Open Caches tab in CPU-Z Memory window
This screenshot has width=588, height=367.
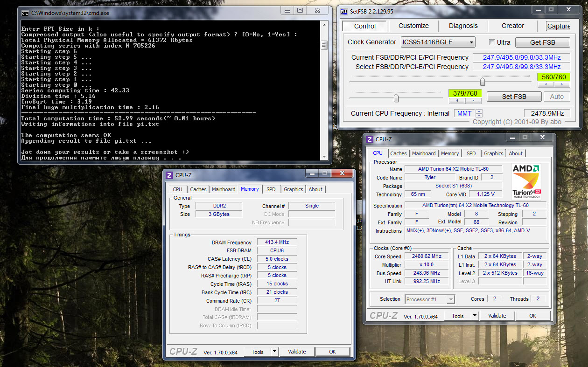point(198,189)
